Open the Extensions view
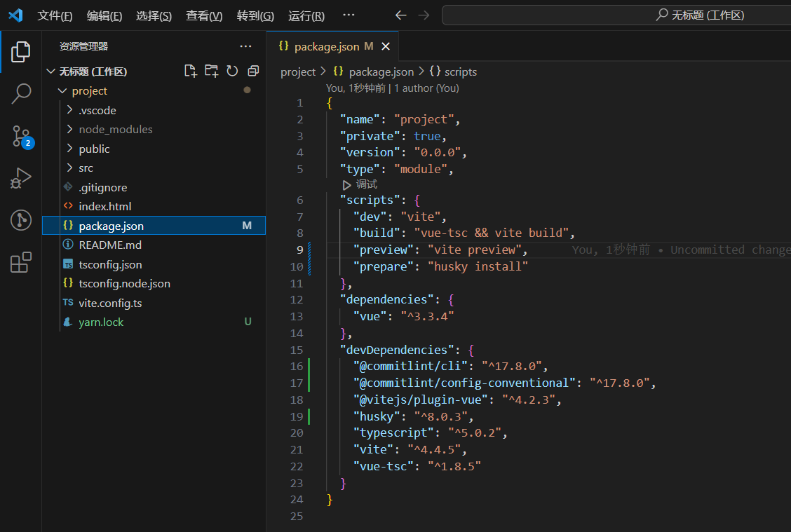The height and width of the screenshot is (532, 791). pyautogui.click(x=20, y=262)
